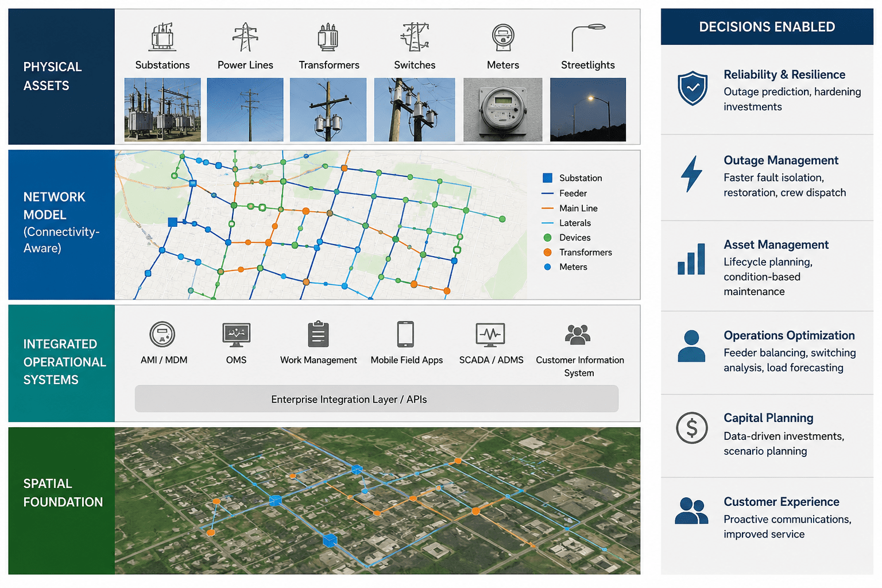The image size is (882, 588).
Task: Click the DECISIONS ENABLED header
Action: (x=767, y=27)
